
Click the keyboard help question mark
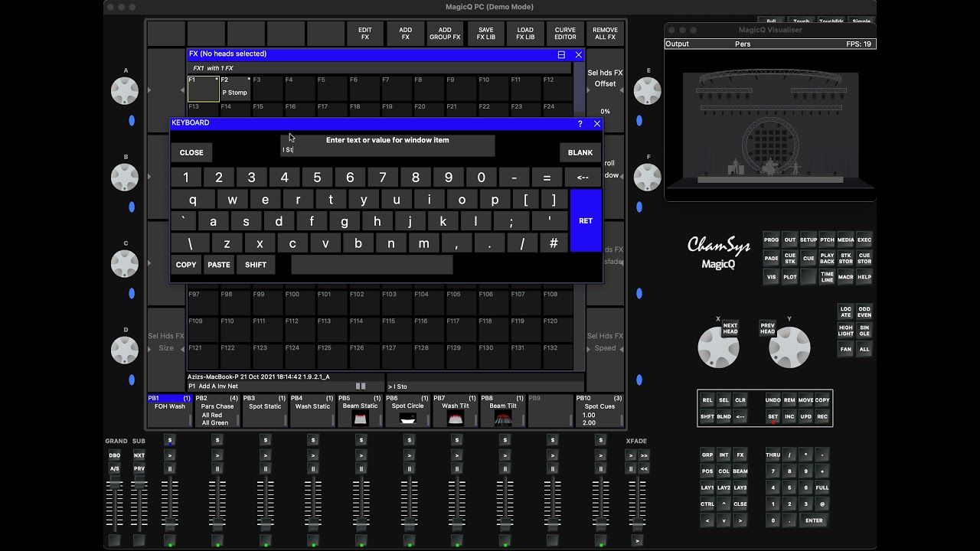click(580, 123)
